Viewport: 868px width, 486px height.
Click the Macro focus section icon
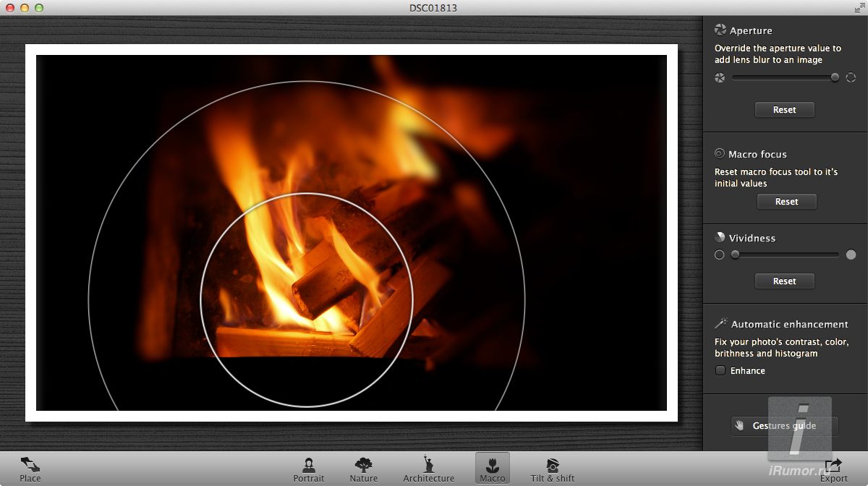click(x=720, y=153)
